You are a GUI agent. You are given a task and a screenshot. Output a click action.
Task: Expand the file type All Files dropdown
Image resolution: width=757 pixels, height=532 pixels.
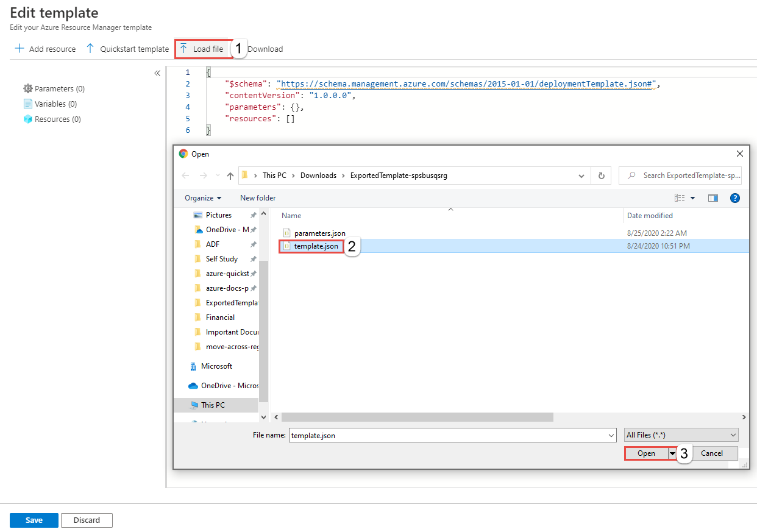681,435
